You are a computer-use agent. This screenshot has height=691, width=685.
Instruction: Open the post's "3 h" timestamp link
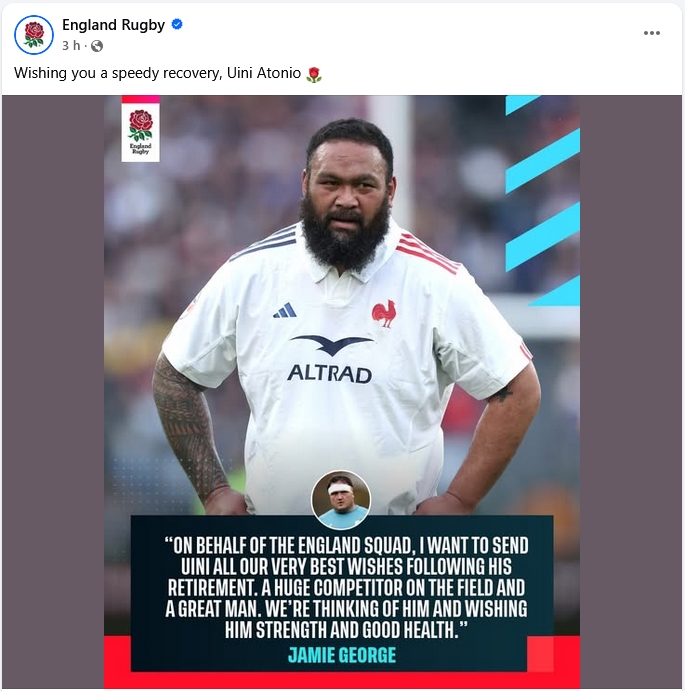pos(71,45)
